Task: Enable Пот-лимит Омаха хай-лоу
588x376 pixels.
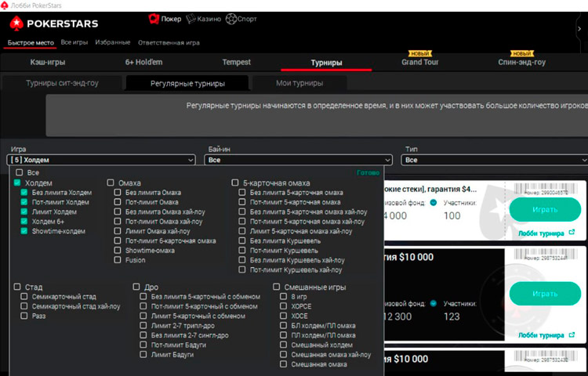Action: point(118,221)
